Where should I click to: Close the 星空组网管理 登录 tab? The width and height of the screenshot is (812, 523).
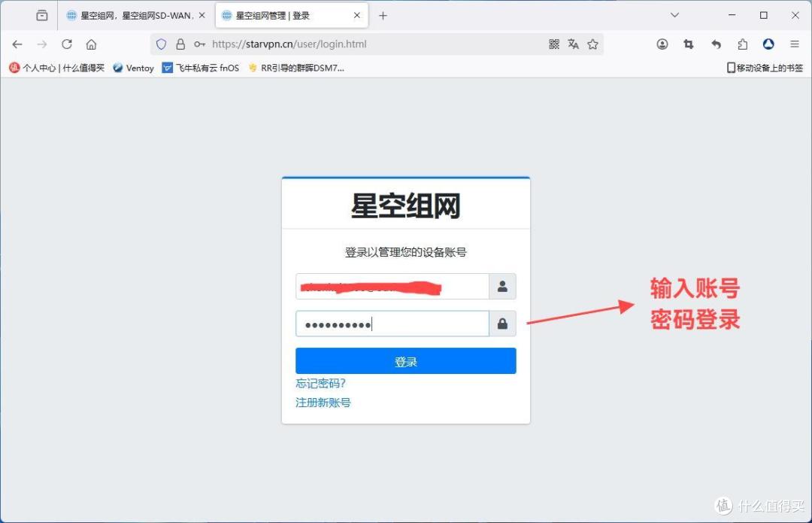click(357, 16)
